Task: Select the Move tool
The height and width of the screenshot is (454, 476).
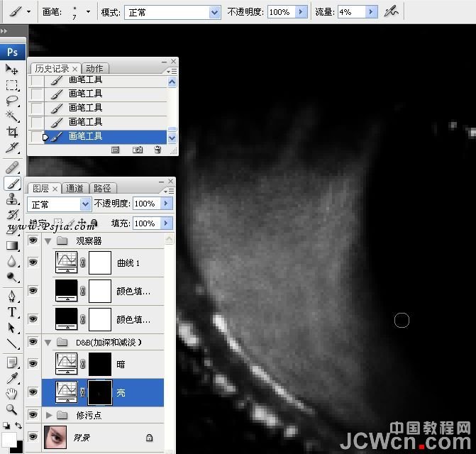Action: [x=12, y=70]
